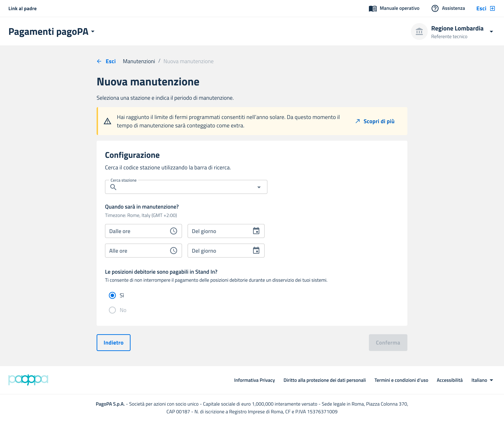Click the Indietro button
Image resolution: width=504 pixels, height=421 pixels.
[x=113, y=342]
